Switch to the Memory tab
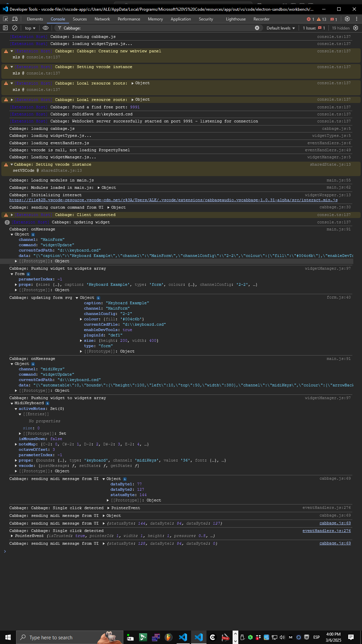The width and height of the screenshot is (362, 644). click(x=156, y=19)
